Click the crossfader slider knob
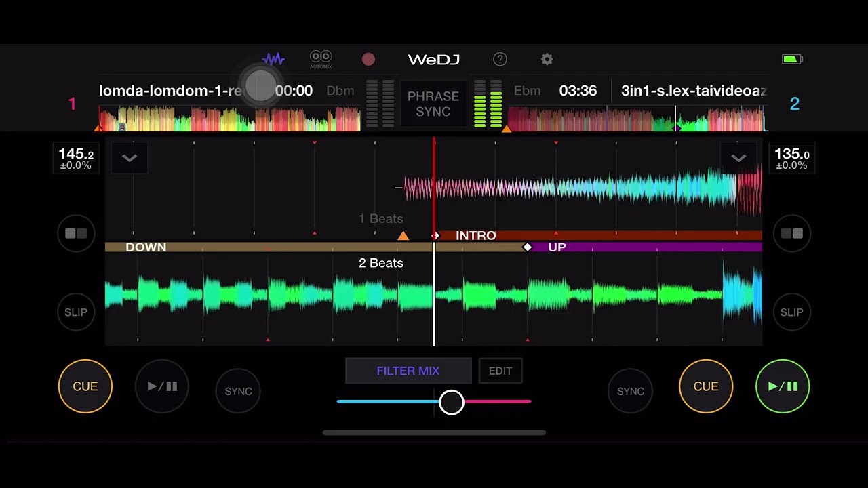 452,402
